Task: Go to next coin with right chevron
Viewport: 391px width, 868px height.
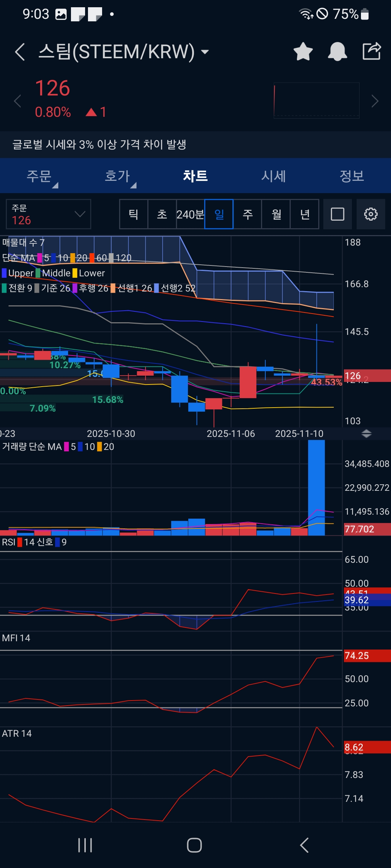Action: [375, 101]
